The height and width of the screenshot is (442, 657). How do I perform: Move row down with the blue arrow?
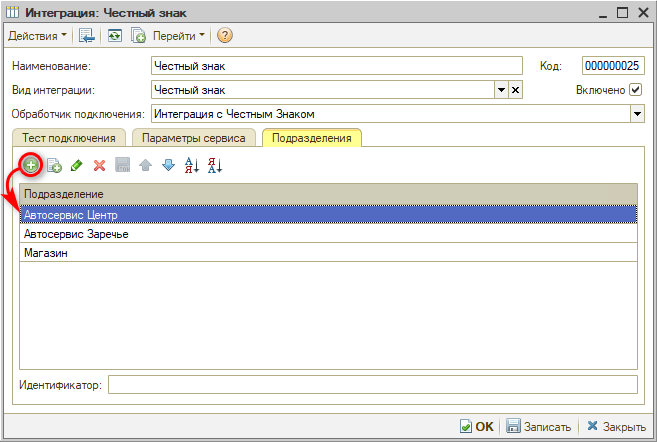168,166
